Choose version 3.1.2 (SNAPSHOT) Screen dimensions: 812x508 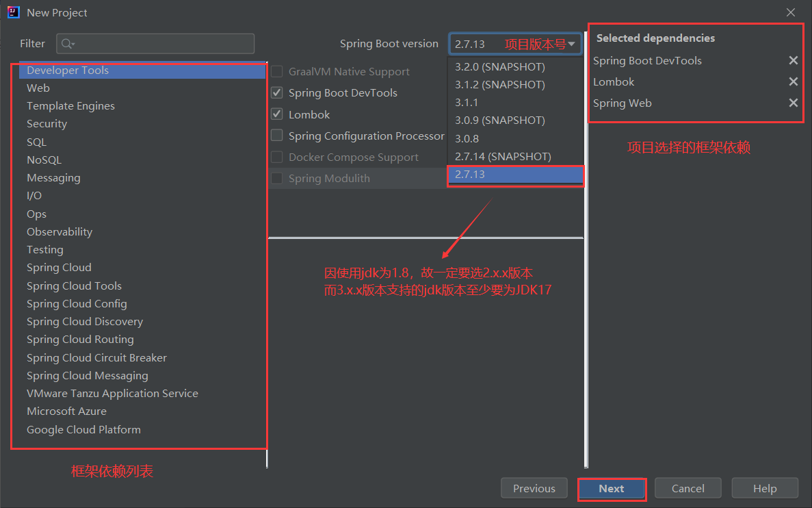coord(514,84)
